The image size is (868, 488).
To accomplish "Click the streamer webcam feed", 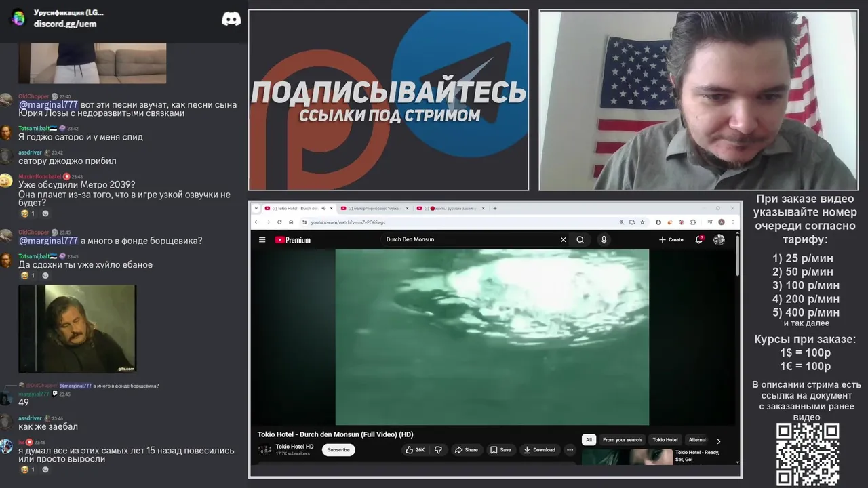I will pos(698,100).
